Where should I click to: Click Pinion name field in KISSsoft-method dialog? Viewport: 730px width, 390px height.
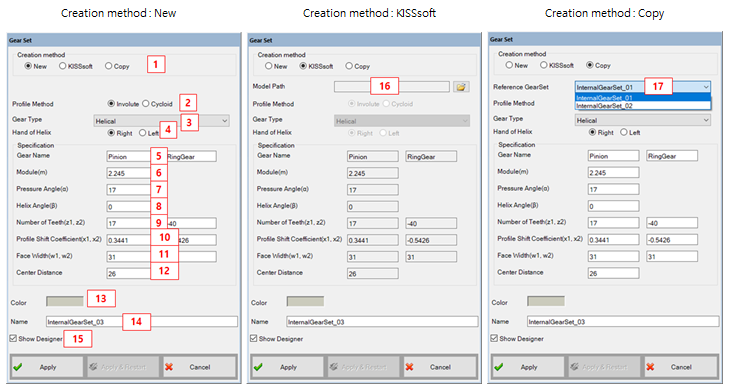coord(372,156)
